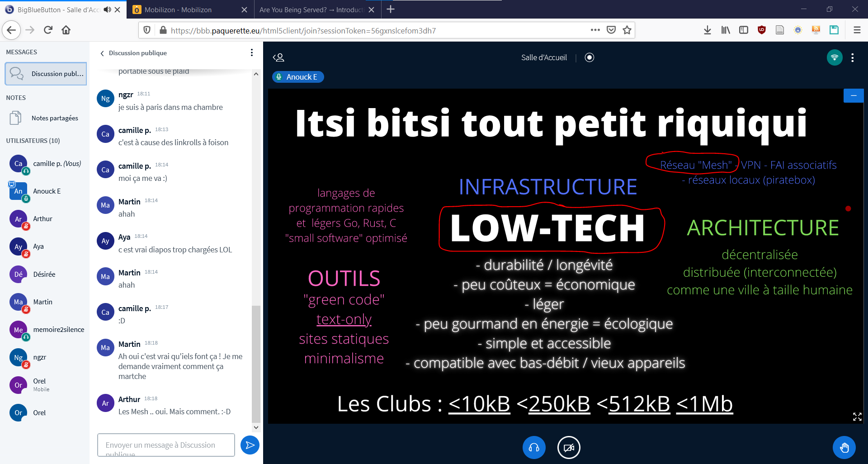868x464 pixels.
Task: Toggle webcam sharing button
Action: click(x=568, y=447)
